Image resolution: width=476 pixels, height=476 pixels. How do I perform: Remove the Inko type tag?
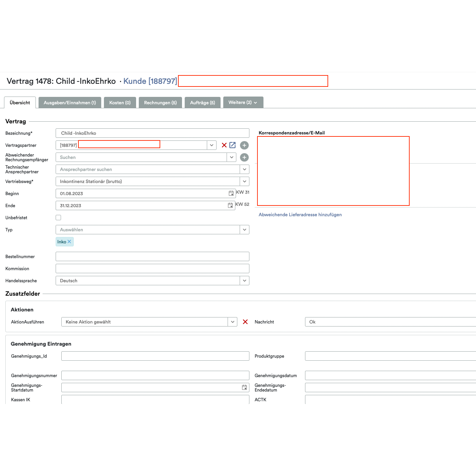(70, 241)
